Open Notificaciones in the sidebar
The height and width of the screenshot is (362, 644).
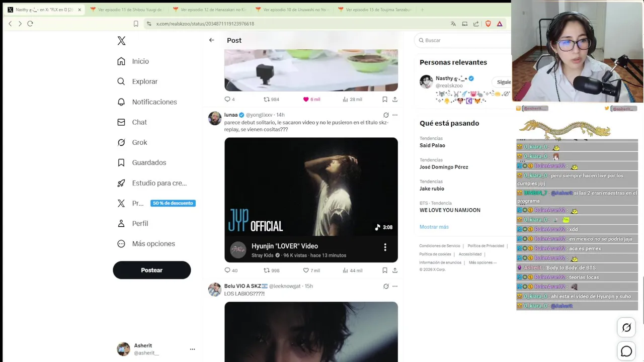pos(147,102)
